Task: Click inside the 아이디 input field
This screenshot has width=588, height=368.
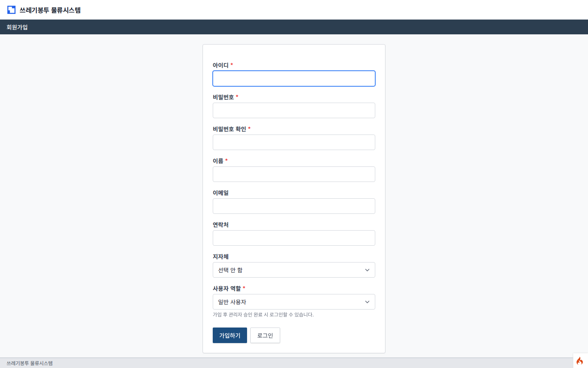Action: pyautogui.click(x=294, y=79)
